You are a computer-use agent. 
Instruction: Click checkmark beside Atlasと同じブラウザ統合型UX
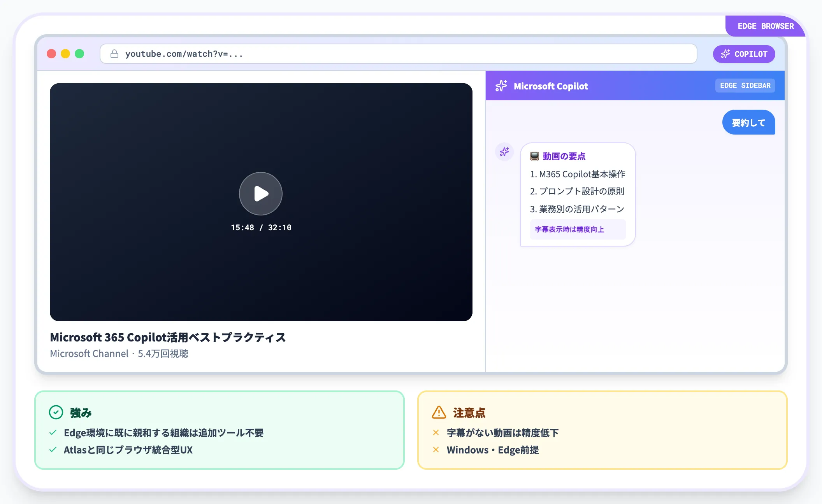tap(53, 450)
